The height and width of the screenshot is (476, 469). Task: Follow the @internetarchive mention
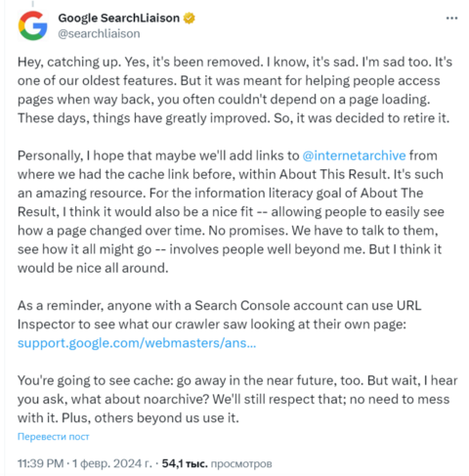pyautogui.click(x=354, y=155)
